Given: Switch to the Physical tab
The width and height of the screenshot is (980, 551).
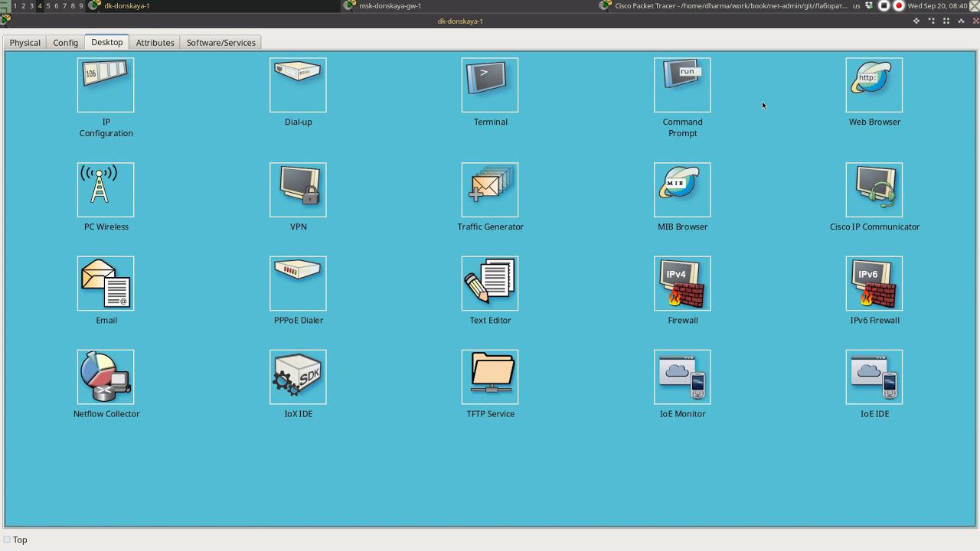Looking at the screenshot, I should (24, 43).
